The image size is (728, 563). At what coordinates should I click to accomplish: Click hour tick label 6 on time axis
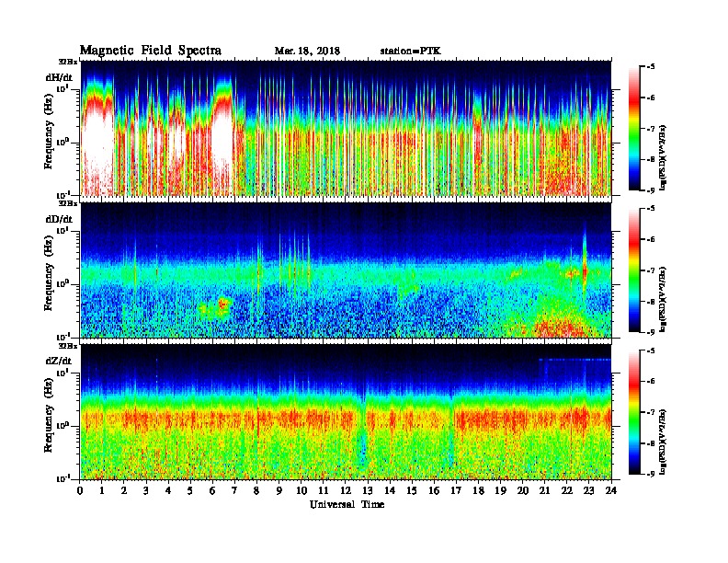pyautogui.click(x=212, y=490)
